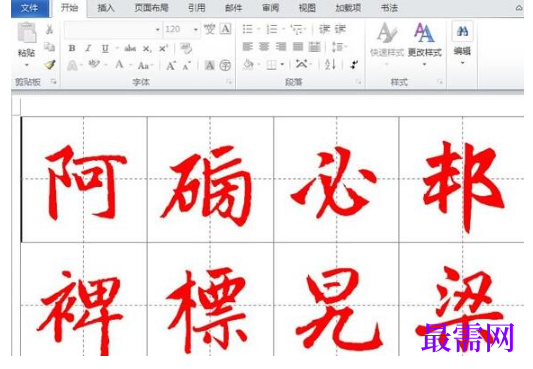
Task: Open the Line Spacing options
Action: coord(337,47)
